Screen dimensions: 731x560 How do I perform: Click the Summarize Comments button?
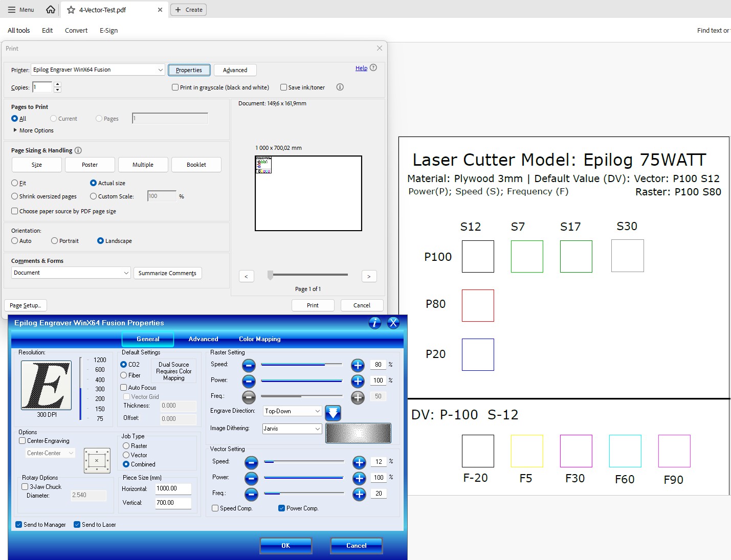coord(167,273)
